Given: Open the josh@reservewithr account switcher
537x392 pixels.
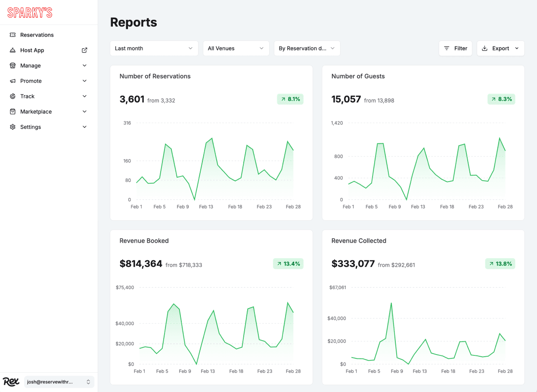Looking at the screenshot, I should coord(59,382).
